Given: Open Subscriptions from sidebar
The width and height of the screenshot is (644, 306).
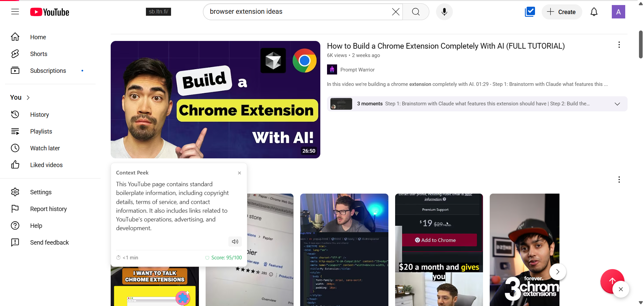Looking at the screenshot, I should [x=50, y=70].
